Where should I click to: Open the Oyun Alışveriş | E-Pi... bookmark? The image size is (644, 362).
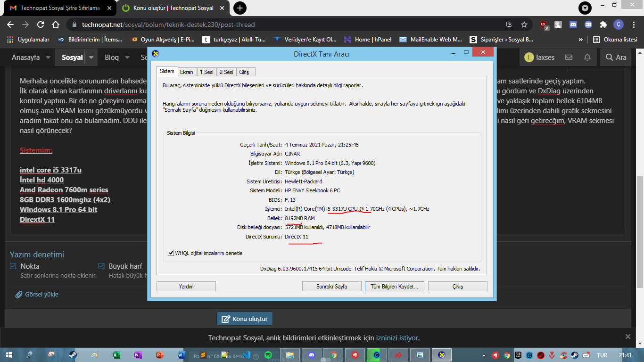[162, 40]
